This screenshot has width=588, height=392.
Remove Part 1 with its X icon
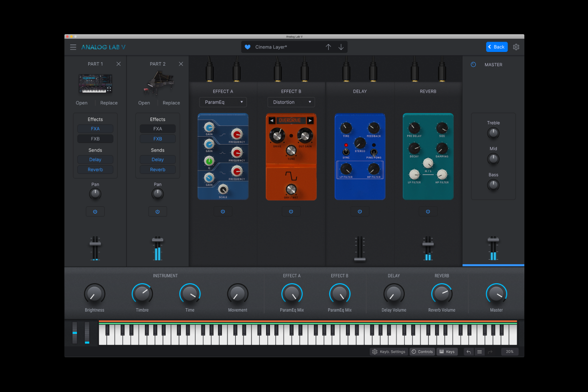coord(119,64)
